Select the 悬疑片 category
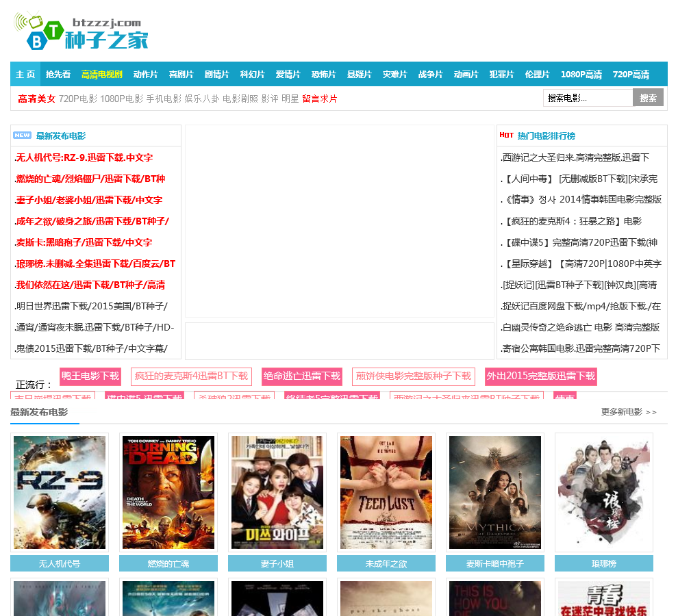Image resolution: width=678 pixels, height=616 pixels. pos(360,75)
